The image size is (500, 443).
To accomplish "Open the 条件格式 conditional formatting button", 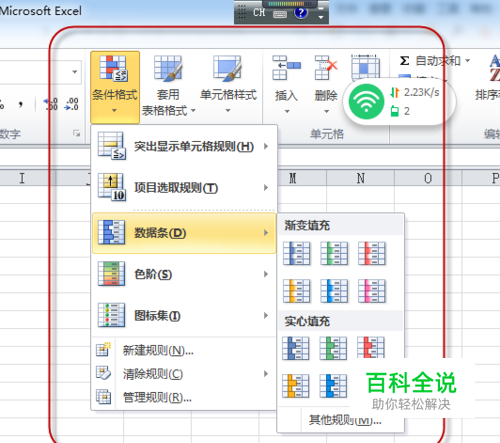I will pos(115,87).
